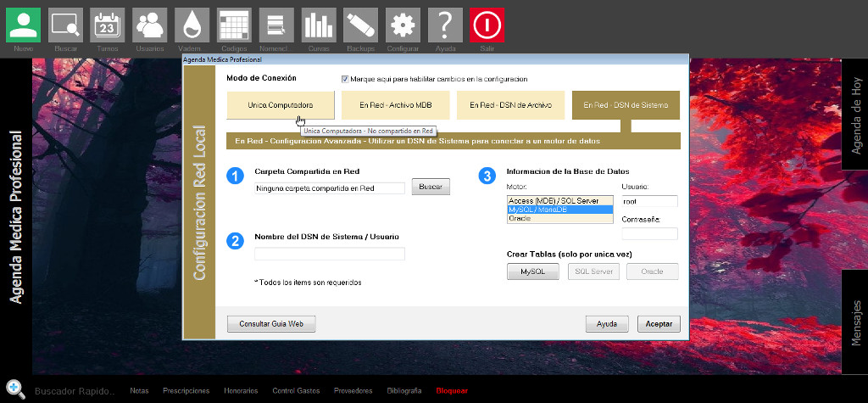Open the Codigos grid icon
This screenshot has width=868, height=403.
tap(234, 25)
